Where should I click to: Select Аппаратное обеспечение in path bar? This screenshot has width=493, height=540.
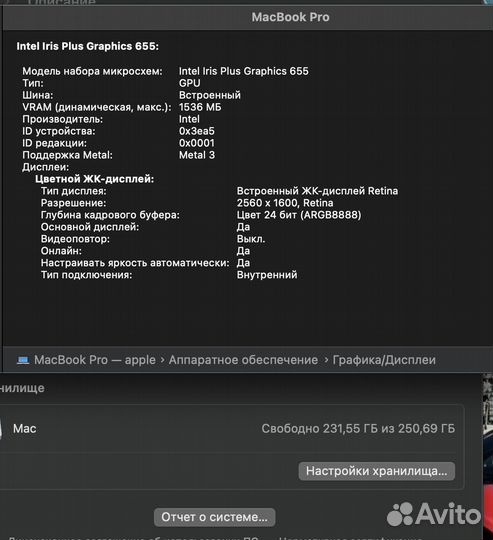click(x=243, y=360)
